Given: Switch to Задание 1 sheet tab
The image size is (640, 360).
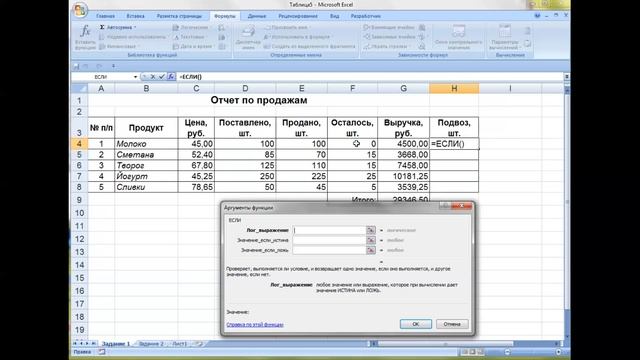Looking at the screenshot, I should coord(116,344).
